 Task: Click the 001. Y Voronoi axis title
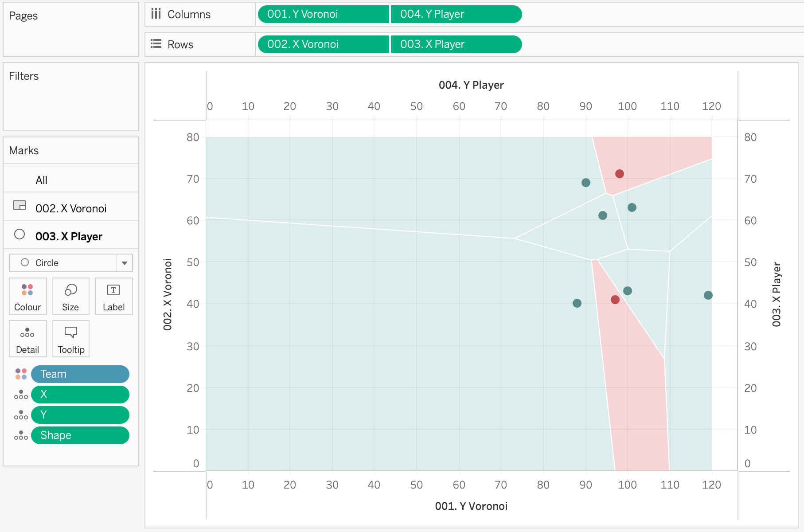coord(471,506)
